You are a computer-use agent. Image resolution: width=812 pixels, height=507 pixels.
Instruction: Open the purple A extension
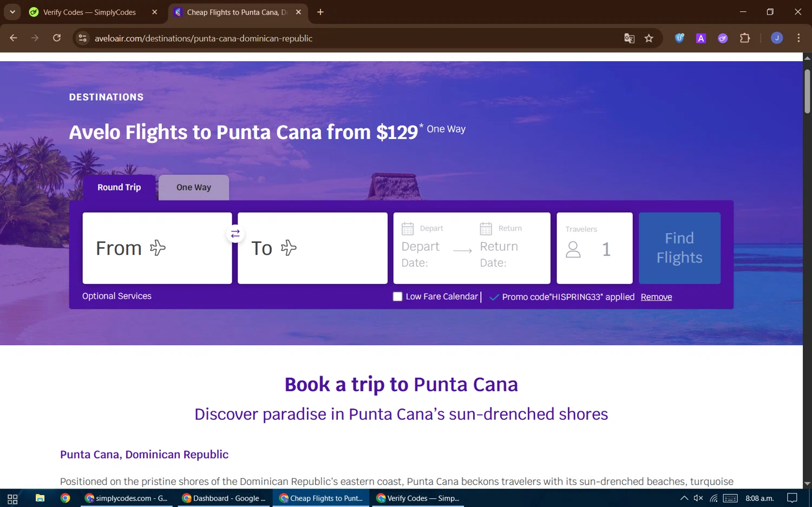click(x=701, y=38)
